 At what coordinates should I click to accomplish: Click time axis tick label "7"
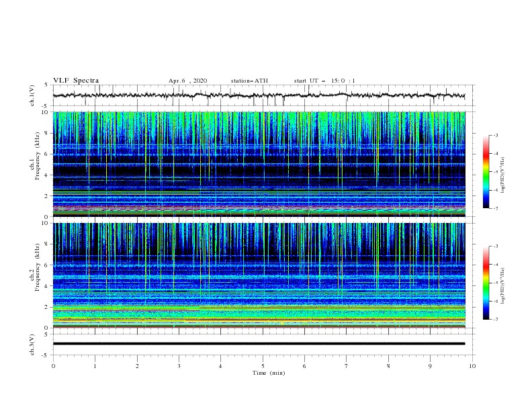(347, 366)
